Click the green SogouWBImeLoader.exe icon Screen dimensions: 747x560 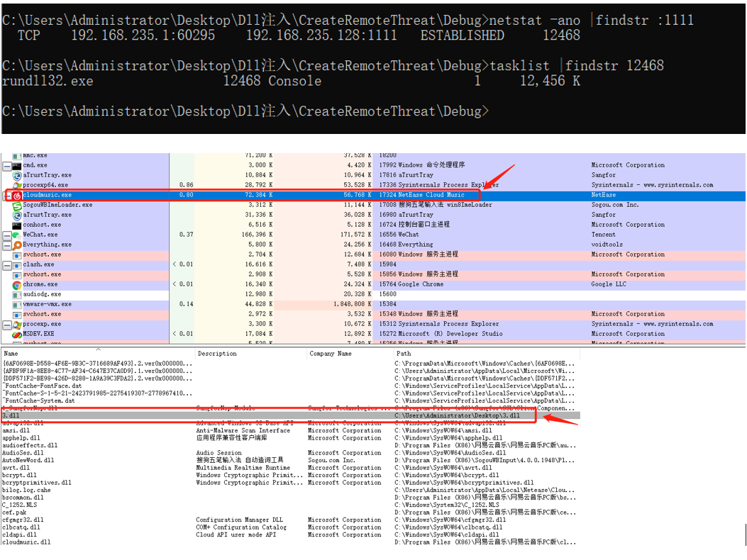click(17, 206)
